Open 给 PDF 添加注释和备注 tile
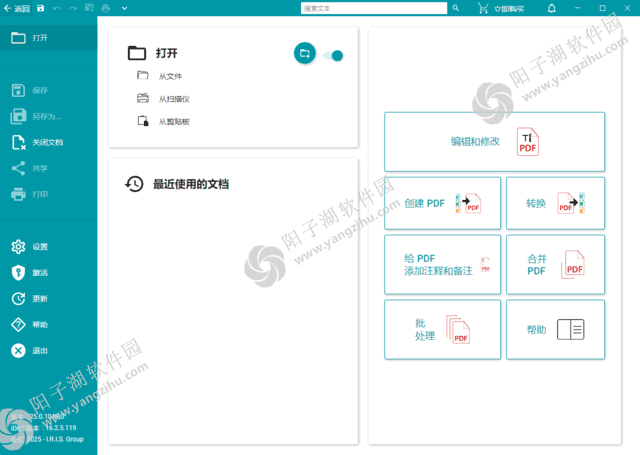The width and height of the screenshot is (640, 455). pyautogui.click(x=442, y=264)
